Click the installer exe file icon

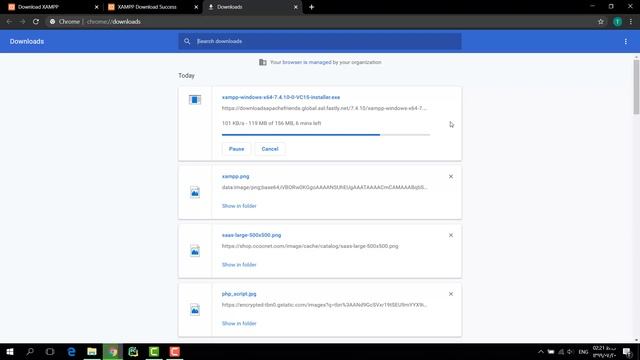pyautogui.click(x=195, y=100)
